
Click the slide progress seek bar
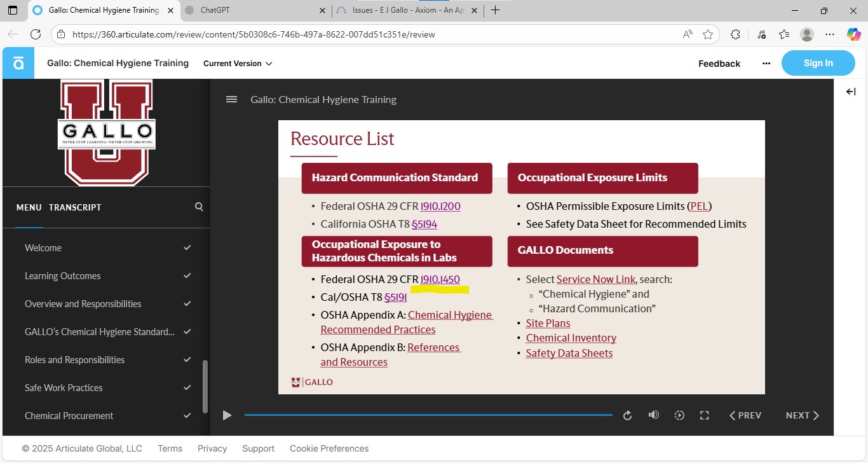click(x=428, y=415)
